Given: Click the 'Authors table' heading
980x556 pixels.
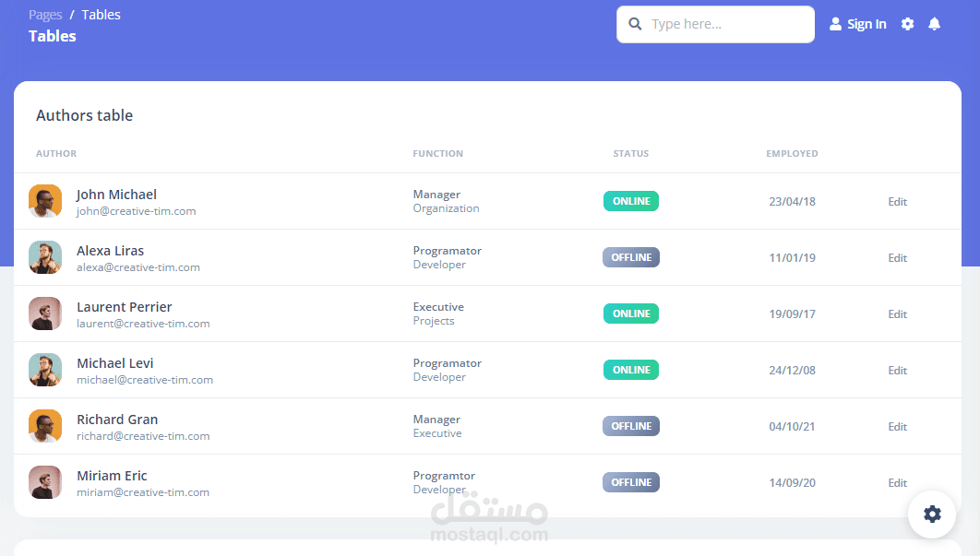Looking at the screenshot, I should pos(84,115).
